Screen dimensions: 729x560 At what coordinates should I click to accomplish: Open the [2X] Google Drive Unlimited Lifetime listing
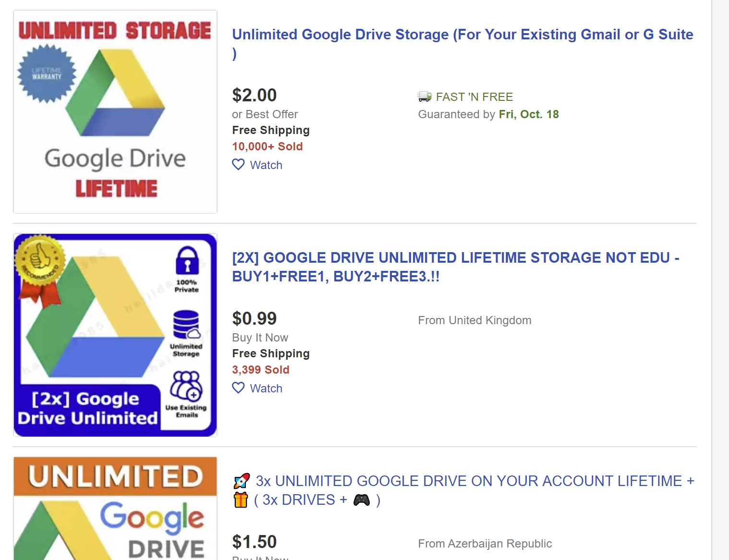click(x=455, y=267)
